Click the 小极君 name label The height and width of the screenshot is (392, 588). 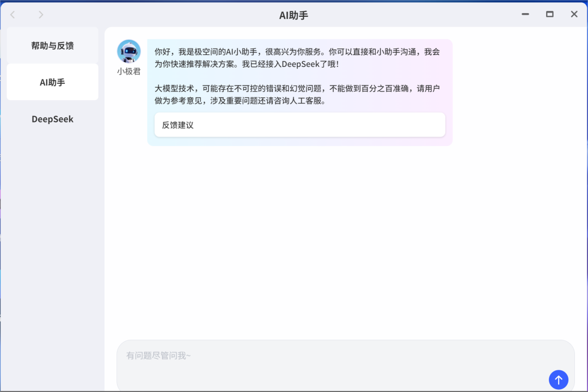click(x=128, y=71)
